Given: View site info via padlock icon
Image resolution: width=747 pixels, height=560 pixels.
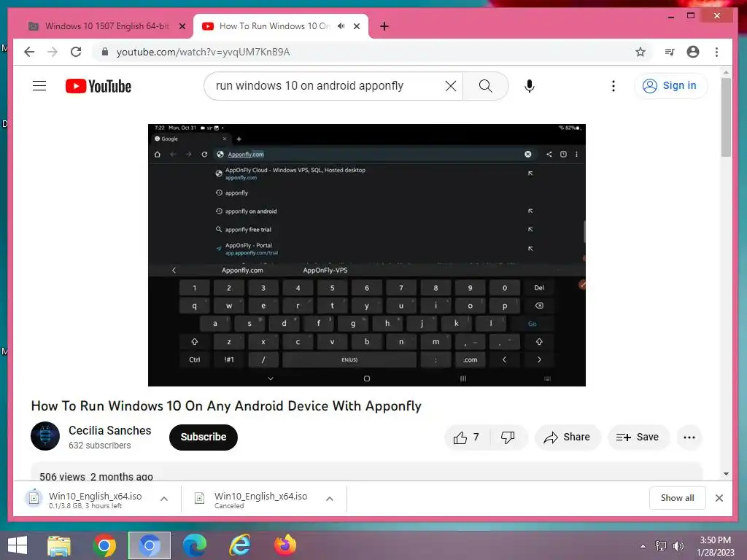Looking at the screenshot, I should click(x=105, y=52).
